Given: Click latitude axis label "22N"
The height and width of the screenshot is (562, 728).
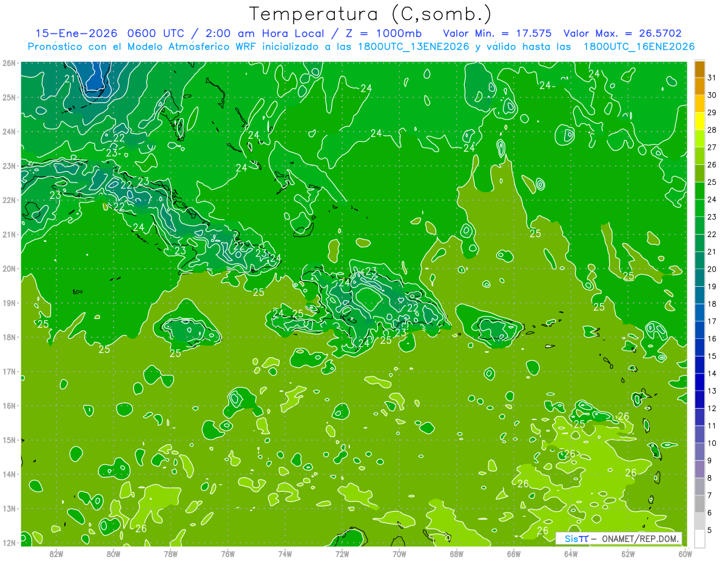Looking at the screenshot, I should coord(8,200).
